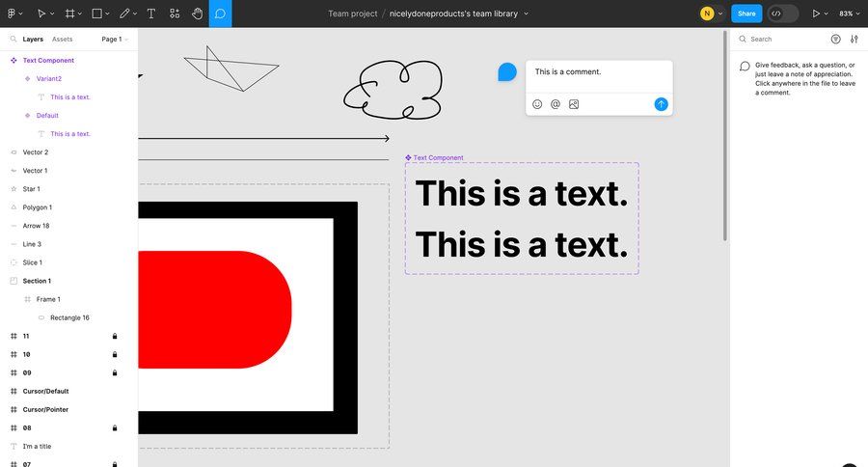Open file name dropdown chevron
Image resolution: width=868 pixels, height=467 pixels.
pyautogui.click(x=526, y=14)
